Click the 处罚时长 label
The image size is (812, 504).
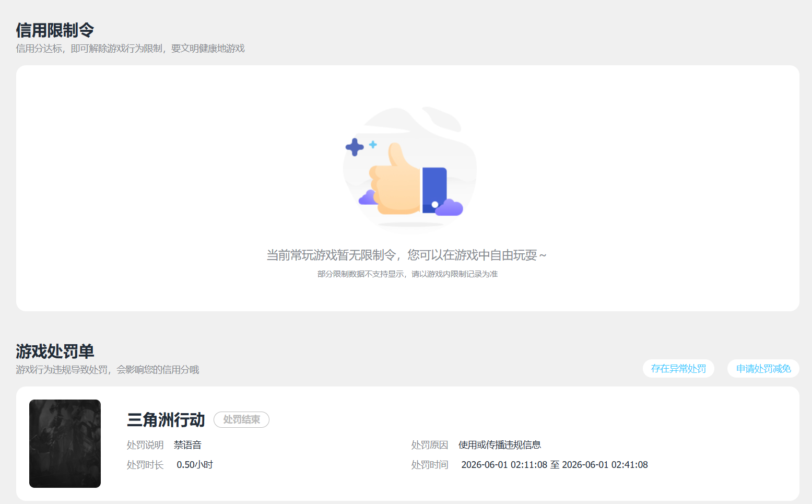(x=145, y=465)
